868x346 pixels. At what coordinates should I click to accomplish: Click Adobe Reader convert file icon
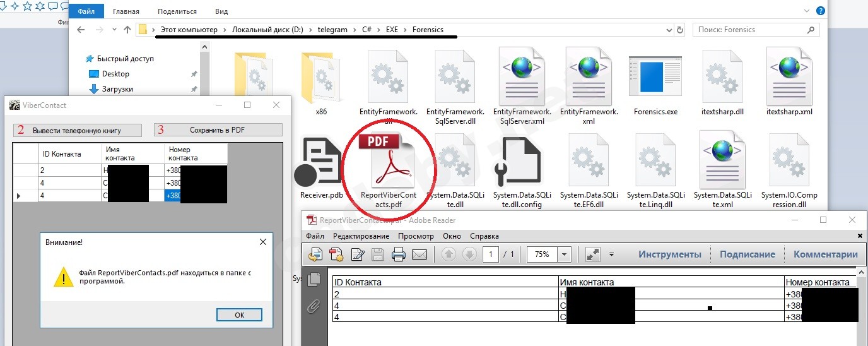pos(336,254)
